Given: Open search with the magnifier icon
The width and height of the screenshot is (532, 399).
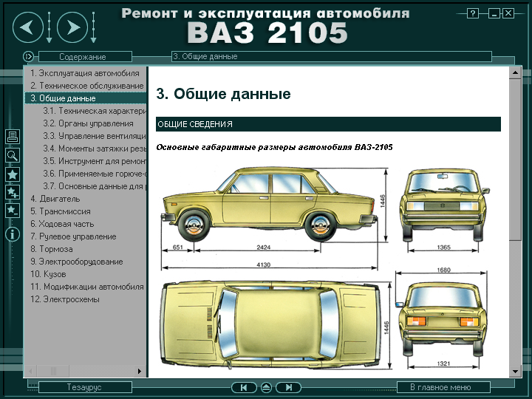Looking at the screenshot, I should coord(13,155).
